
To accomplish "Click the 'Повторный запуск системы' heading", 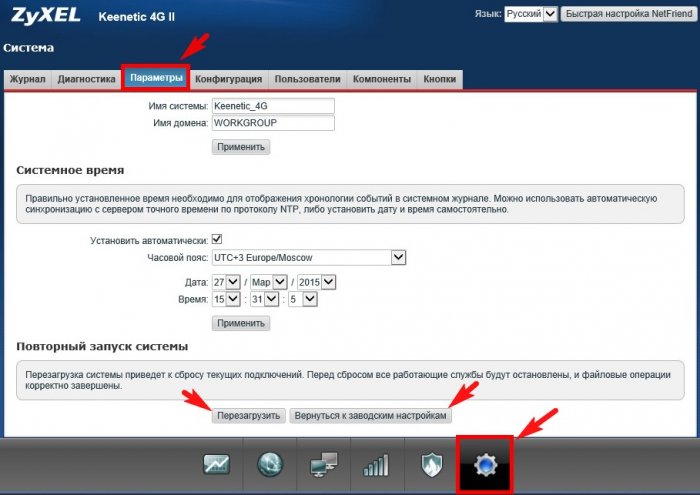I will pyautogui.click(x=102, y=346).
